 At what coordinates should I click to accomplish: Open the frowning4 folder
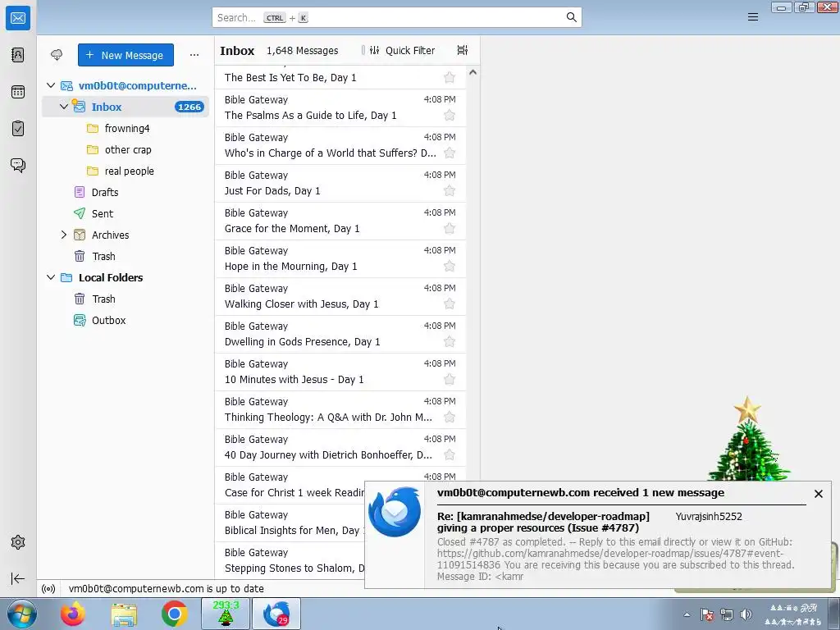coord(126,128)
